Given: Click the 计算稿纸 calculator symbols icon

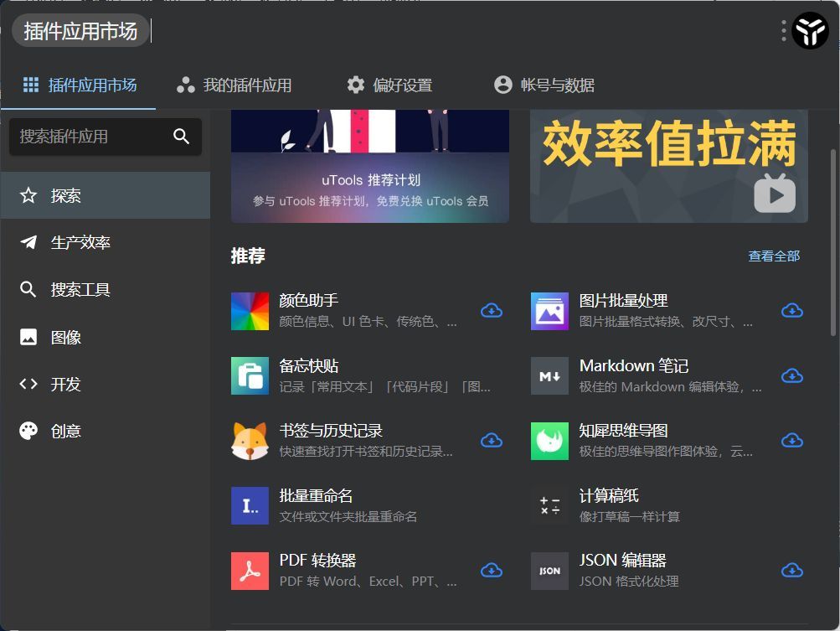Looking at the screenshot, I should click(549, 505).
